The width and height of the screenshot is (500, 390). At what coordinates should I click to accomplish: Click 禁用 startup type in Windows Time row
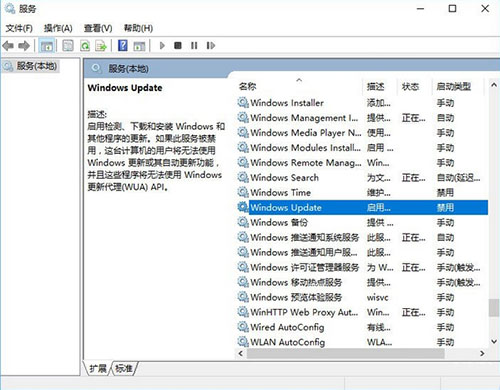point(445,193)
